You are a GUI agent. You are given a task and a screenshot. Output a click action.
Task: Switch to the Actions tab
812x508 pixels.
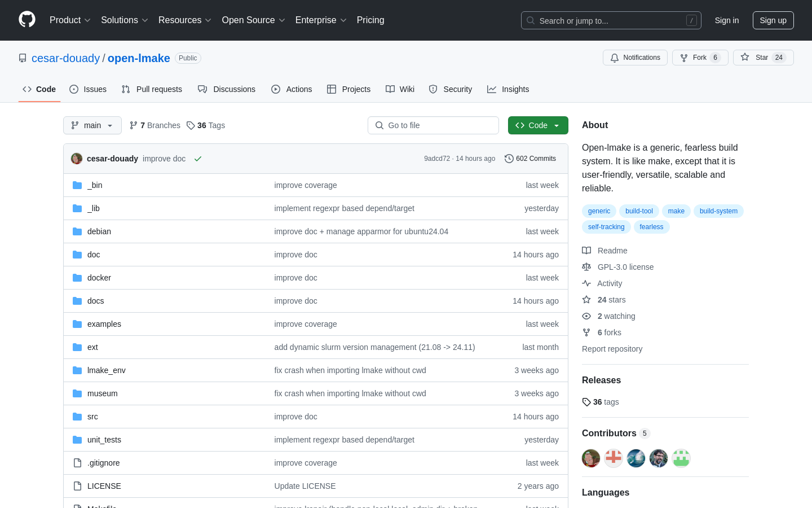pyautogui.click(x=292, y=89)
